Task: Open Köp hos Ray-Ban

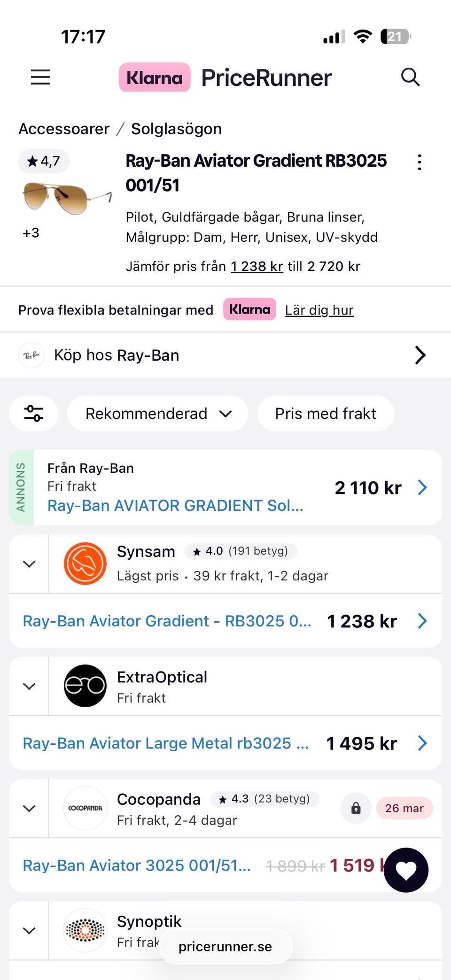Action: coord(225,355)
